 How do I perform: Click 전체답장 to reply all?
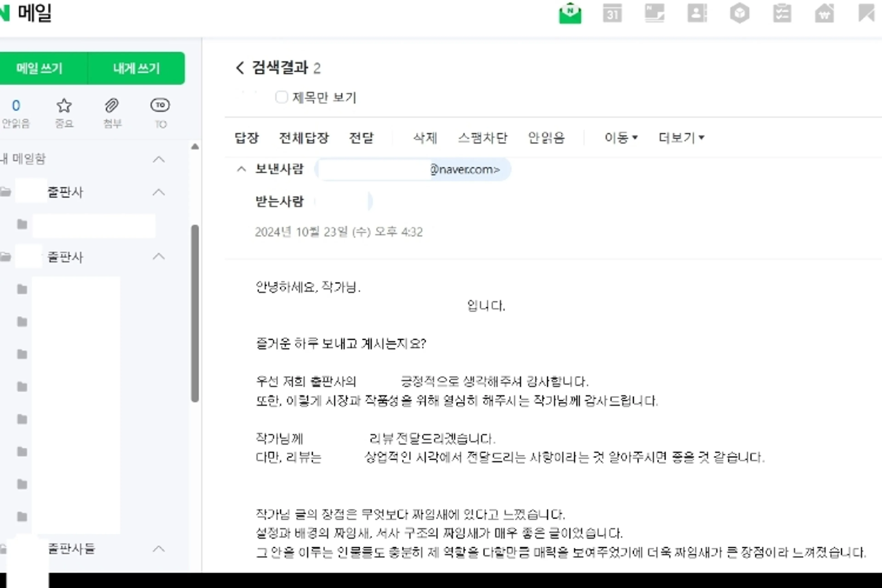coord(304,138)
